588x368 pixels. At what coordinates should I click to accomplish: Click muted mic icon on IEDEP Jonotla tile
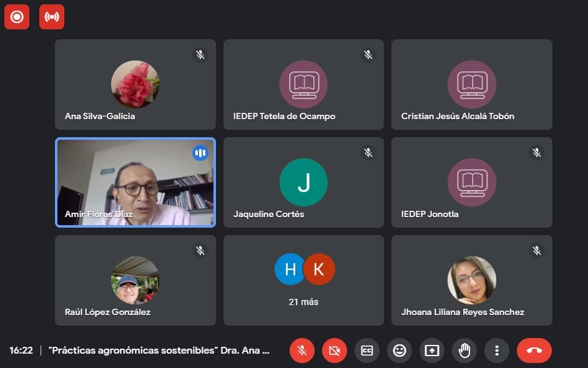537,153
